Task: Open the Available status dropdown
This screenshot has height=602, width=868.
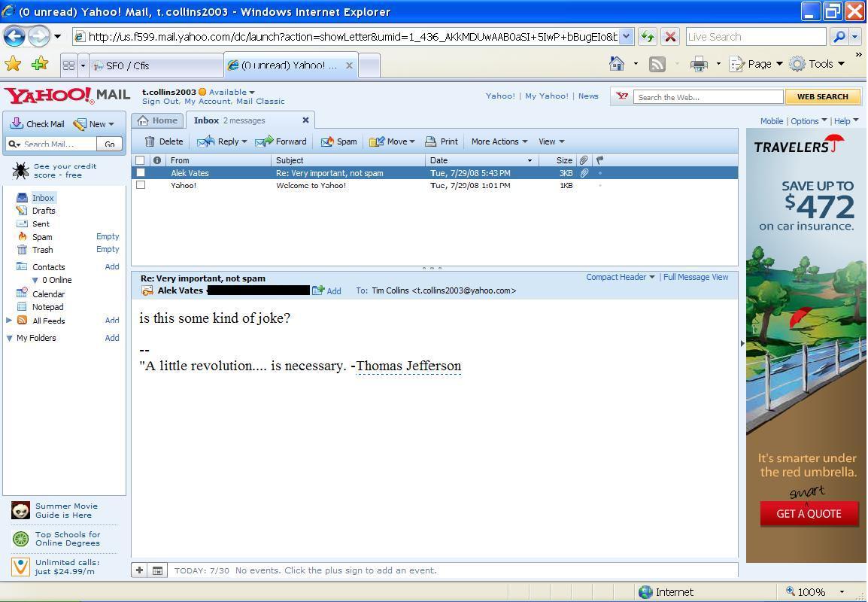Action: point(252,93)
